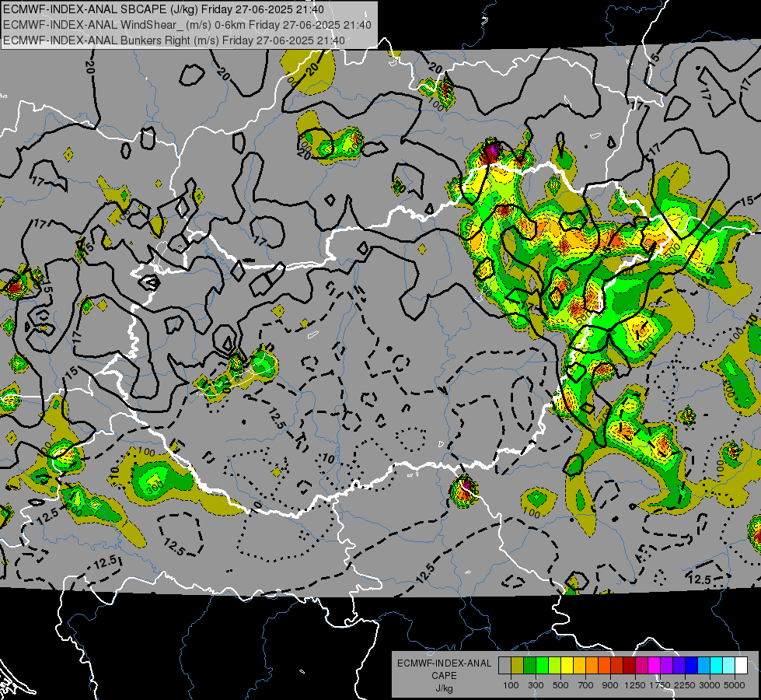Click the 1250 legend tick value

(x=635, y=685)
